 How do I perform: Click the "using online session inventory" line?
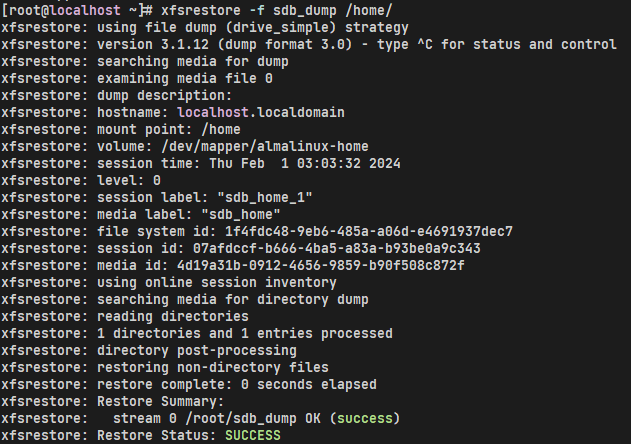click(x=217, y=282)
